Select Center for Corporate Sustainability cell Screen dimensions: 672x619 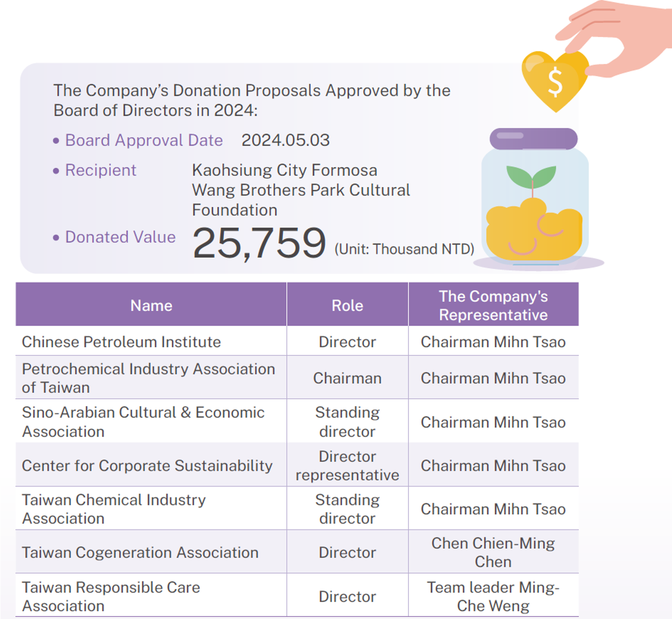pos(147,466)
